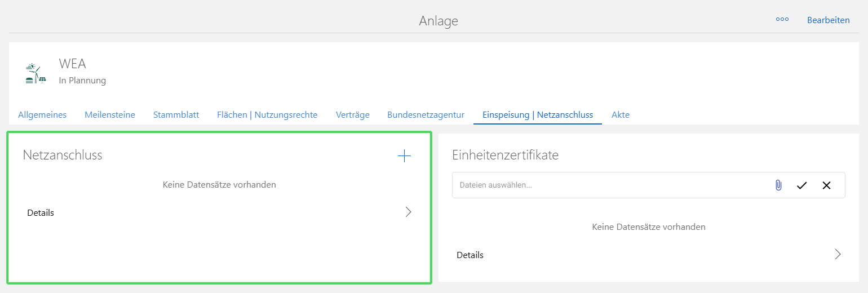Click the Anlage page title
The width and height of the screenshot is (868, 293).
[x=439, y=21]
